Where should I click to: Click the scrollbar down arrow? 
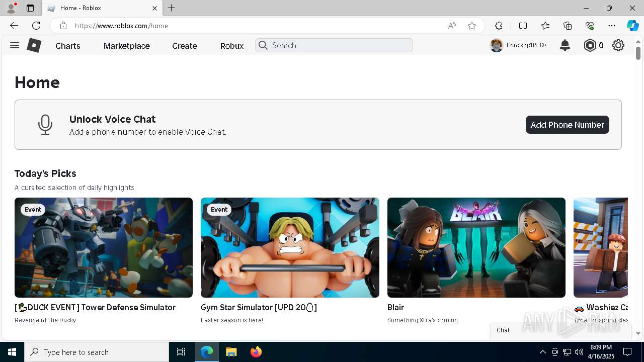tap(638, 333)
